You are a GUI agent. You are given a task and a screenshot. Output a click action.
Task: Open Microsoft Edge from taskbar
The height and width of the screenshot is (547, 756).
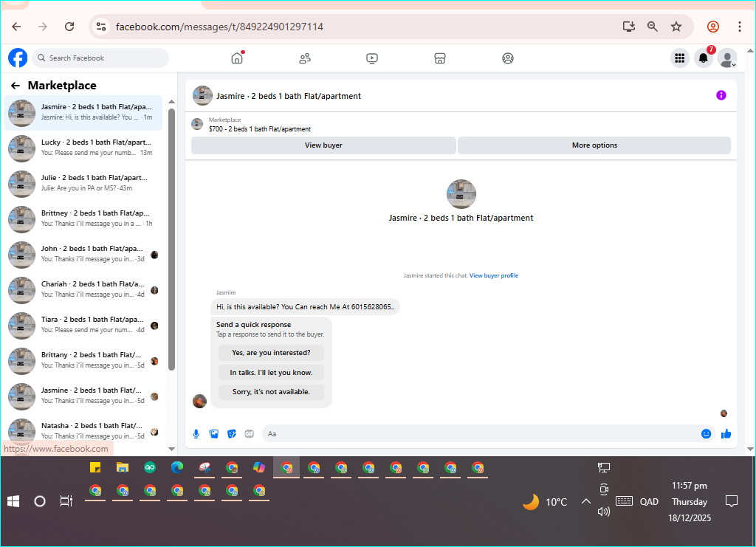pyautogui.click(x=177, y=467)
